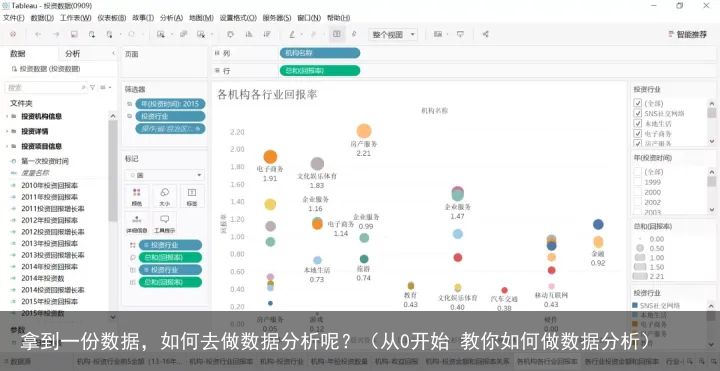The image size is (720, 371).
Task: Expand the 投资机构信息 folder
Action: pyautogui.click(x=7, y=117)
